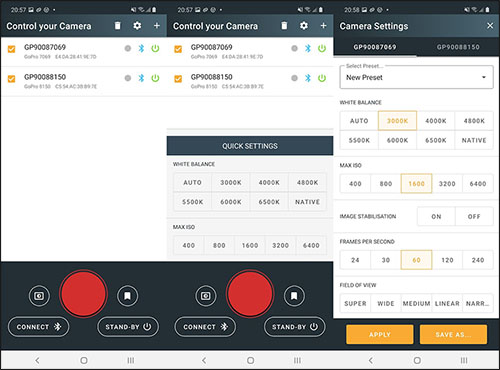Select 24 frames per second
Image resolution: width=500 pixels, height=370 pixels.
point(355,260)
